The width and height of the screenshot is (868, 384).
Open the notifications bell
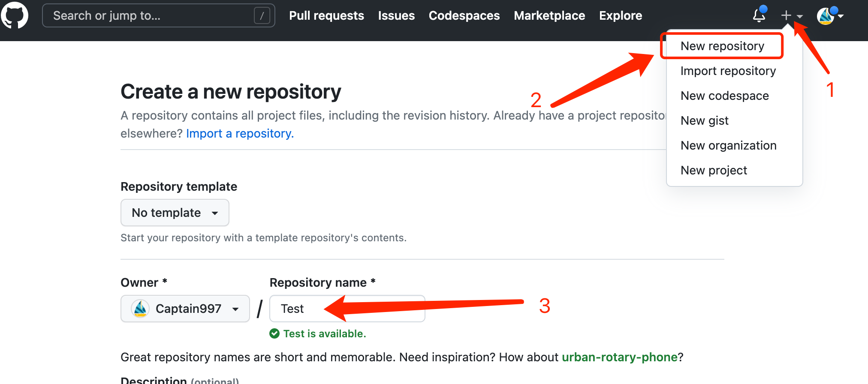759,15
